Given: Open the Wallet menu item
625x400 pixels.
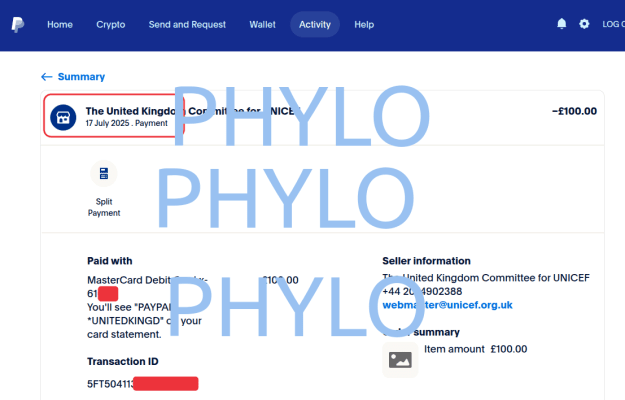Looking at the screenshot, I should (262, 25).
